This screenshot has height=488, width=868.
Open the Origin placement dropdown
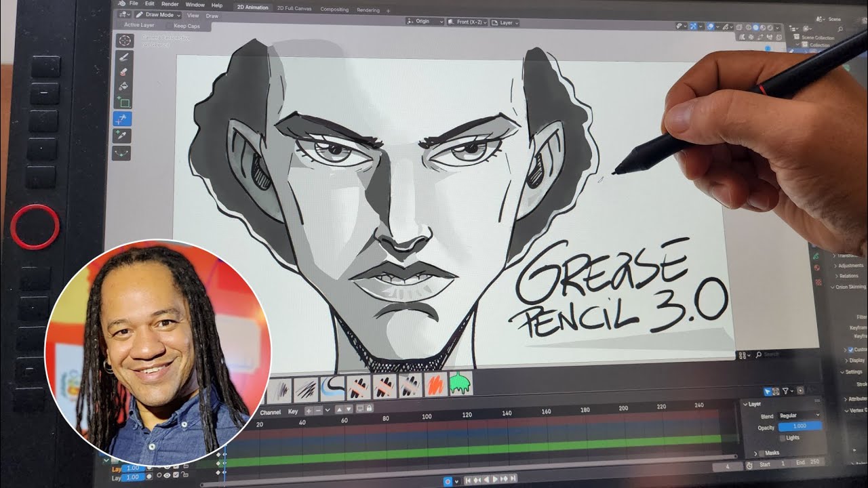pyautogui.click(x=425, y=22)
